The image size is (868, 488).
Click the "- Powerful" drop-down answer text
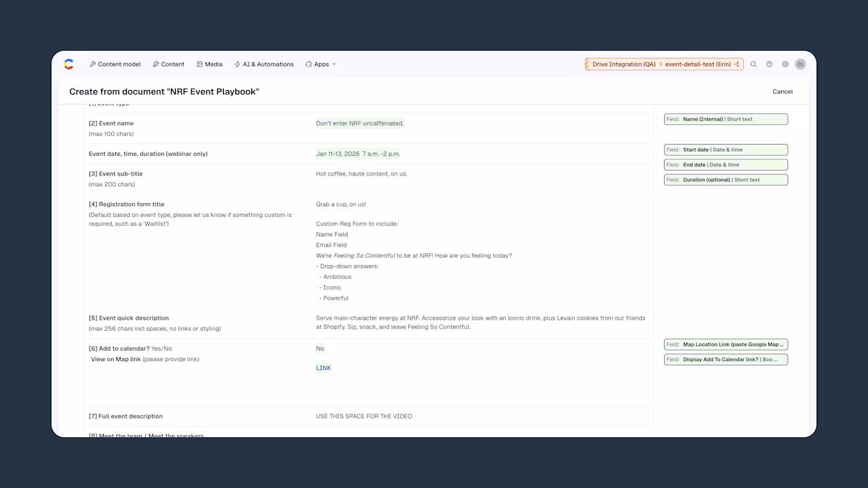(334, 298)
